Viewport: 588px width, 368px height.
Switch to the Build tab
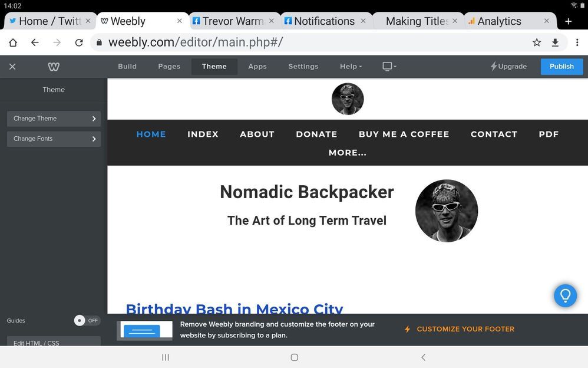127,67
